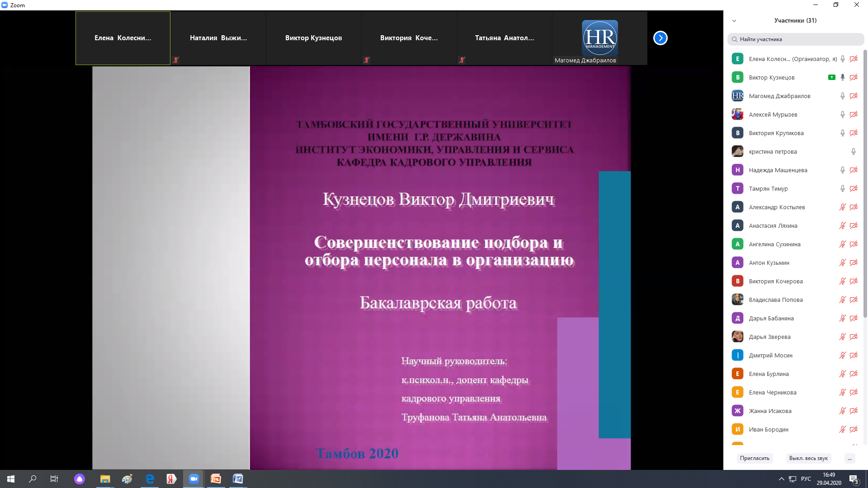Select Виктор Кузнецов video tile

coord(314,38)
